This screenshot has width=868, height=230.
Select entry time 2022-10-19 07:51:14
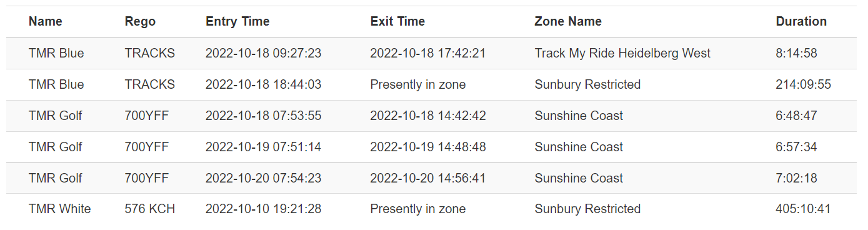(263, 147)
